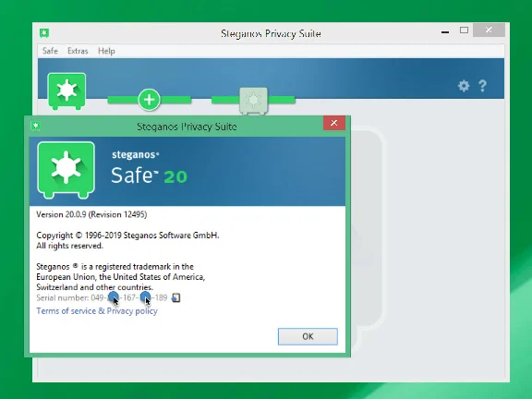The width and height of the screenshot is (532, 399).
Task: Select the faded safe icon in toolbar
Action: [253, 101]
